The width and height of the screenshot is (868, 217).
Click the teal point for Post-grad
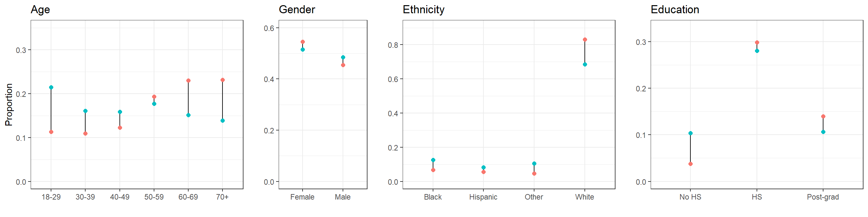click(x=823, y=132)
